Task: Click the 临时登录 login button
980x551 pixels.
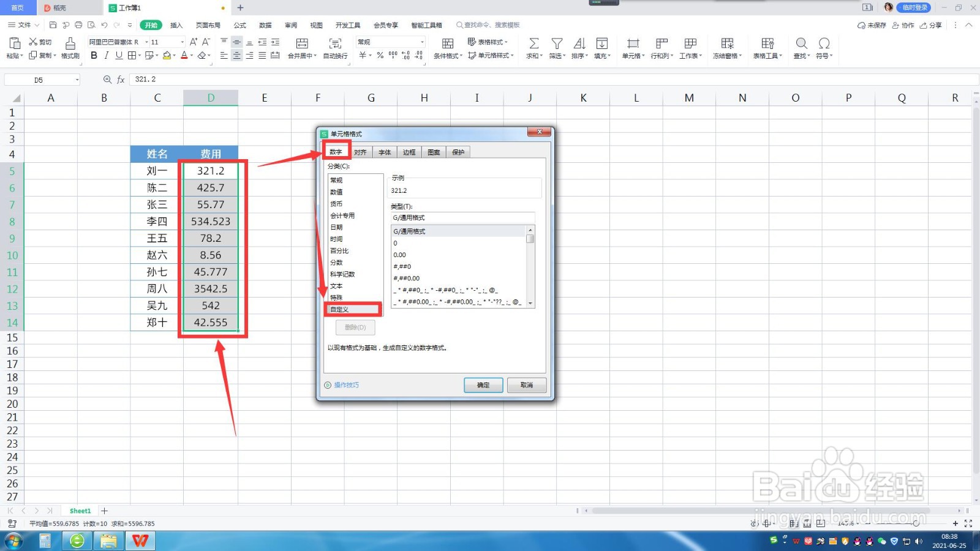Action: [914, 7]
